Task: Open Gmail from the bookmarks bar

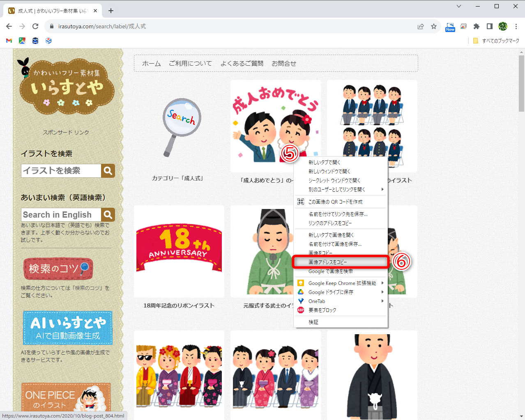Action: tap(8, 41)
